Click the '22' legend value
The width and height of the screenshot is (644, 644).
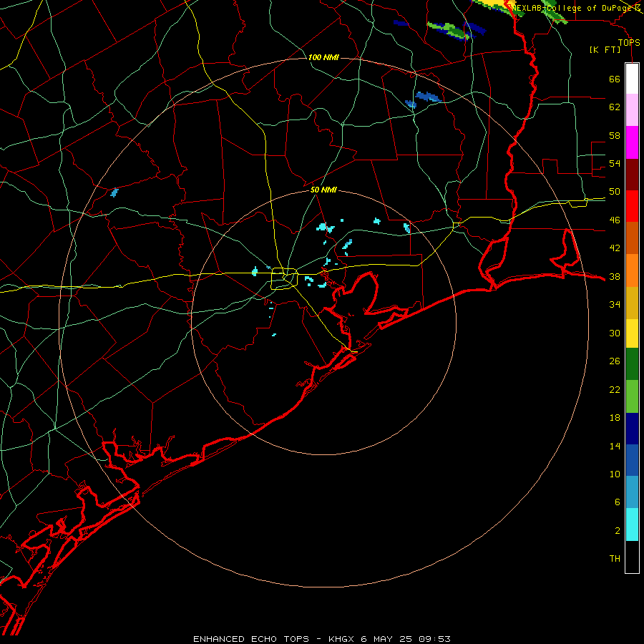coord(615,389)
